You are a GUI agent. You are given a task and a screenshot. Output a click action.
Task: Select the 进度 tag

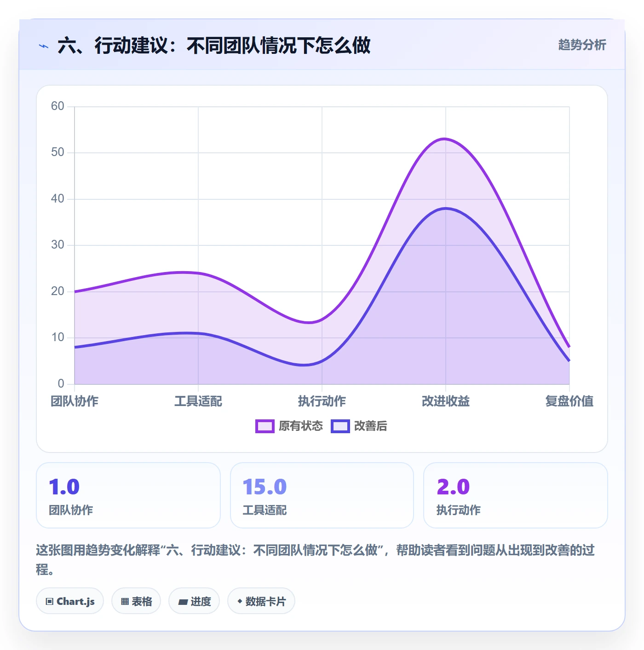[194, 601]
